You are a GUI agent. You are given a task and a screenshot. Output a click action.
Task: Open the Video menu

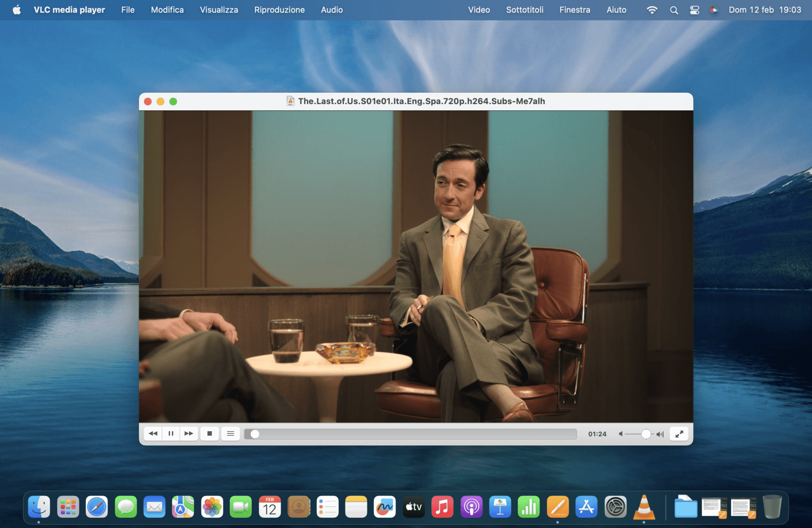[x=479, y=10]
